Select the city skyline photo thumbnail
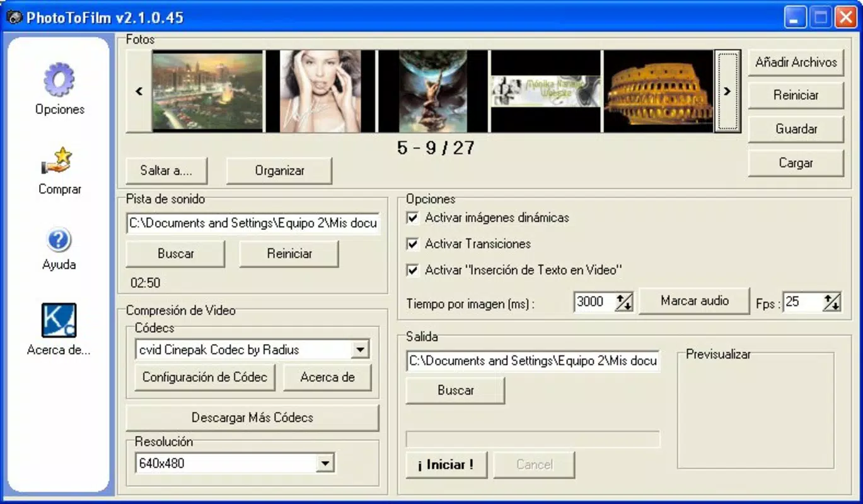 [x=207, y=91]
